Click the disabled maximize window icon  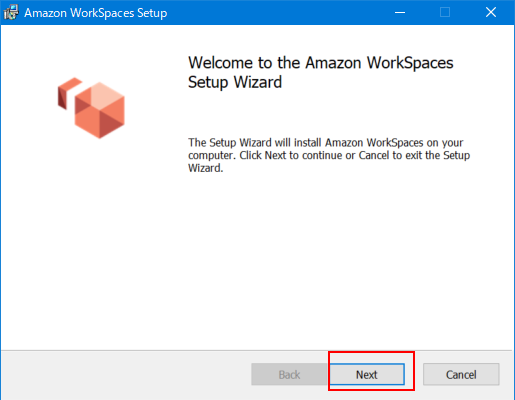445,13
